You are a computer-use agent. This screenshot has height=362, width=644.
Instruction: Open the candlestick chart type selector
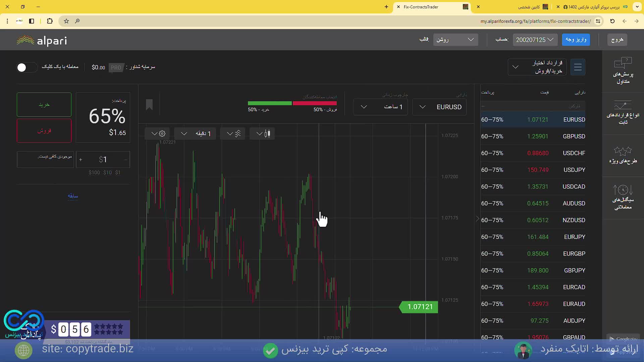(262, 134)
